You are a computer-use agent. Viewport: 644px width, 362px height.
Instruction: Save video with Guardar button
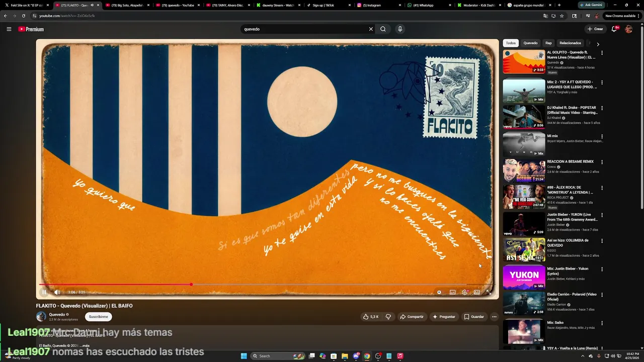point(474,317)
